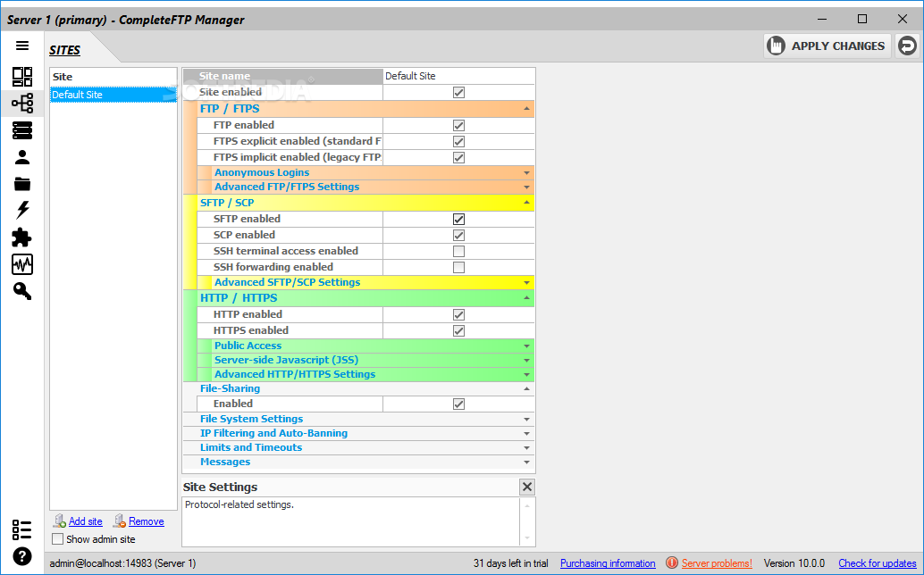Check the Show admin site checkbox
924x575 pixels.
click(58, 538)
